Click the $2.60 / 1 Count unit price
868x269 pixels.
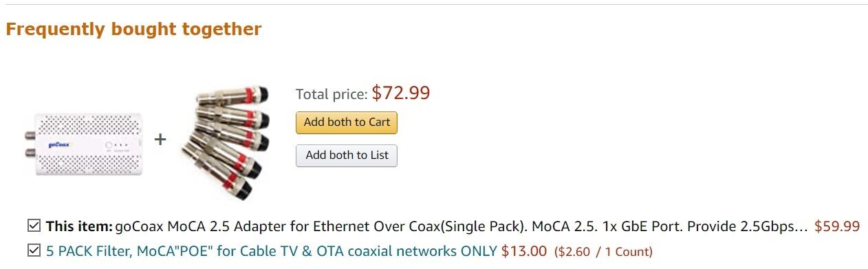603,252
